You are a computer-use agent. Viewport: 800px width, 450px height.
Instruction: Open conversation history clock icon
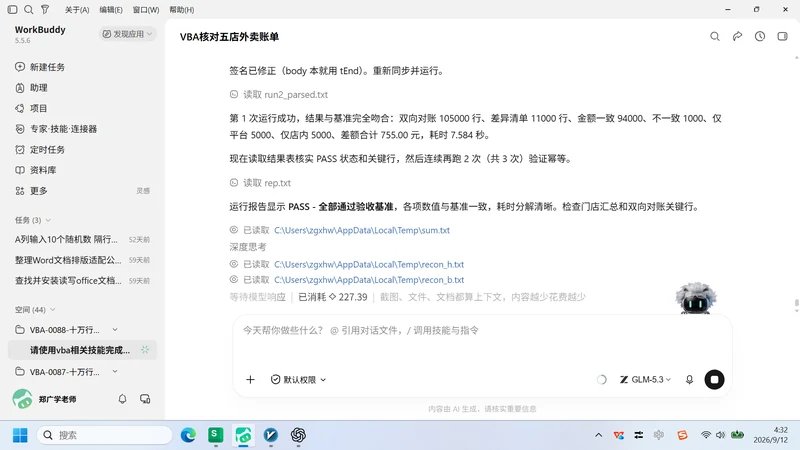(760, 36)
